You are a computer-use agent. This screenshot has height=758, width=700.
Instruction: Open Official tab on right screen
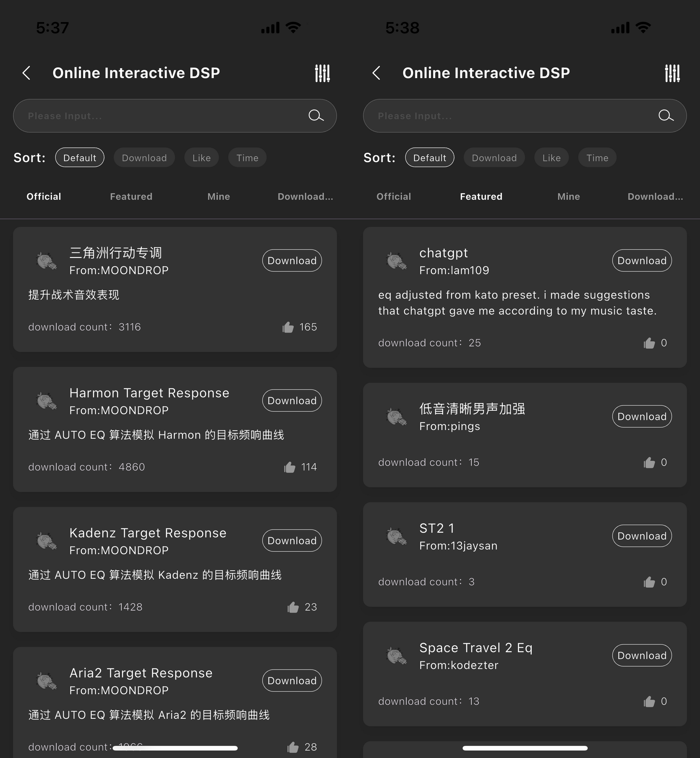pyautogui.click(x=393, y=197)
